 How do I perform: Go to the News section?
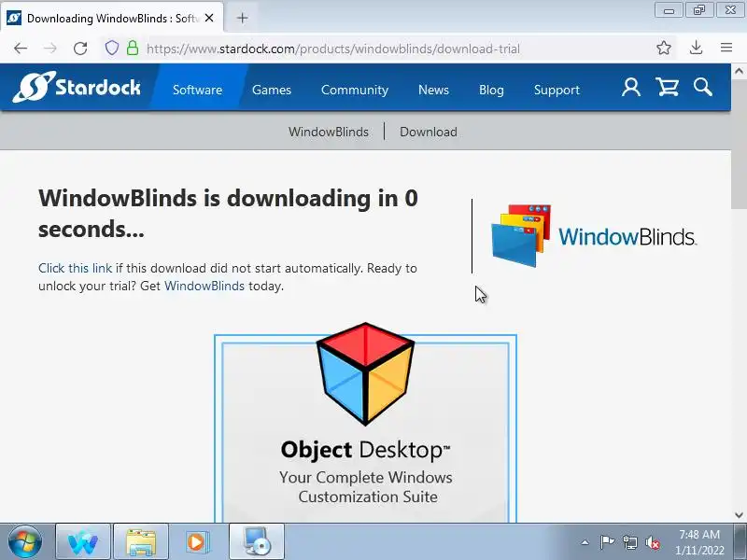click(x=433, y=90)
